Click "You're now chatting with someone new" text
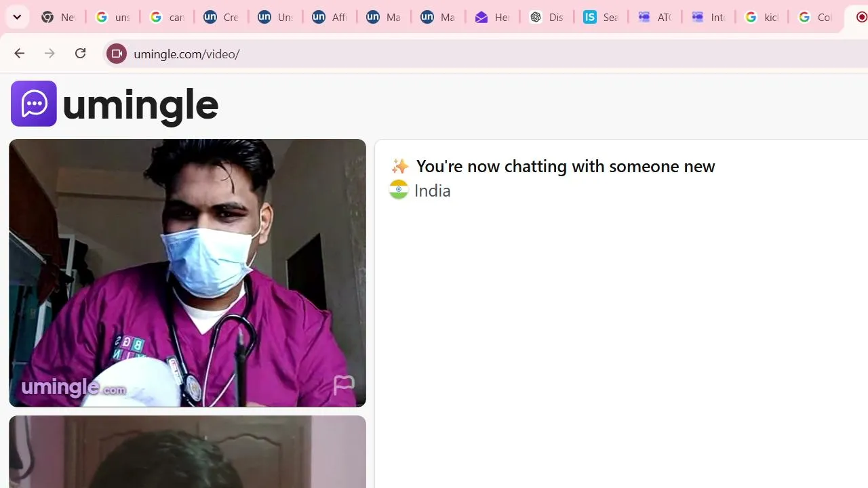868x488 pixels. (566, 166)
